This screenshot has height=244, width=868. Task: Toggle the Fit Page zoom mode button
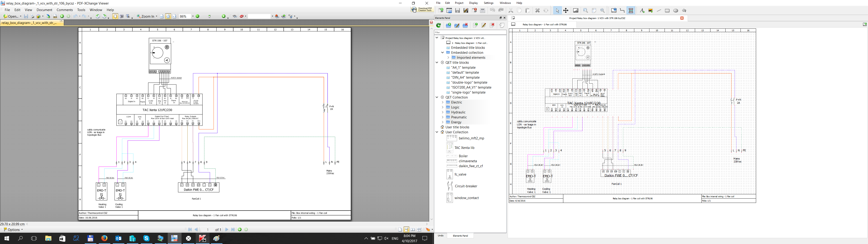coord(168,16)
